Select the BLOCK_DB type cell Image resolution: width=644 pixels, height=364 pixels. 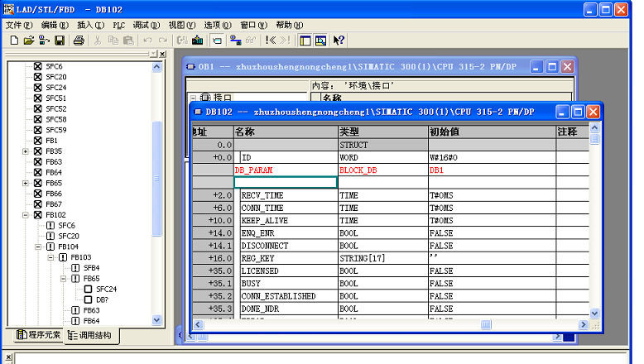[382, 170]
